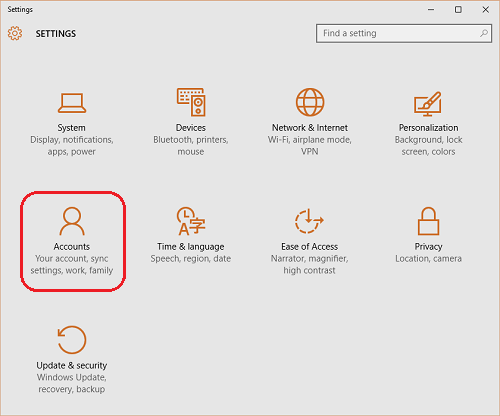
Task: Maximize the Settings window
Action: tap(458, 10)
